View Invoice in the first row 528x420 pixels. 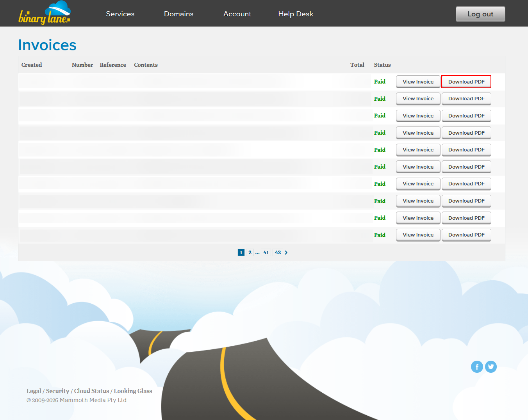click(418, 82)
